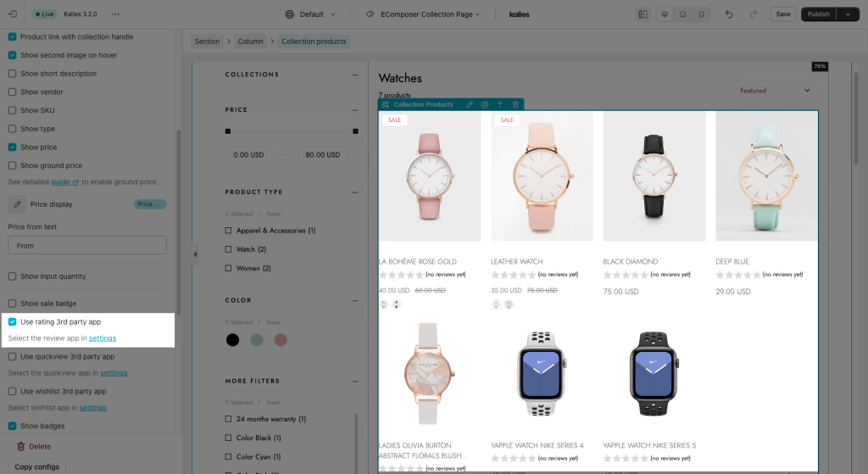Open the Featured sort dropdown
The image size is (868, 474).
click(773, 91)
